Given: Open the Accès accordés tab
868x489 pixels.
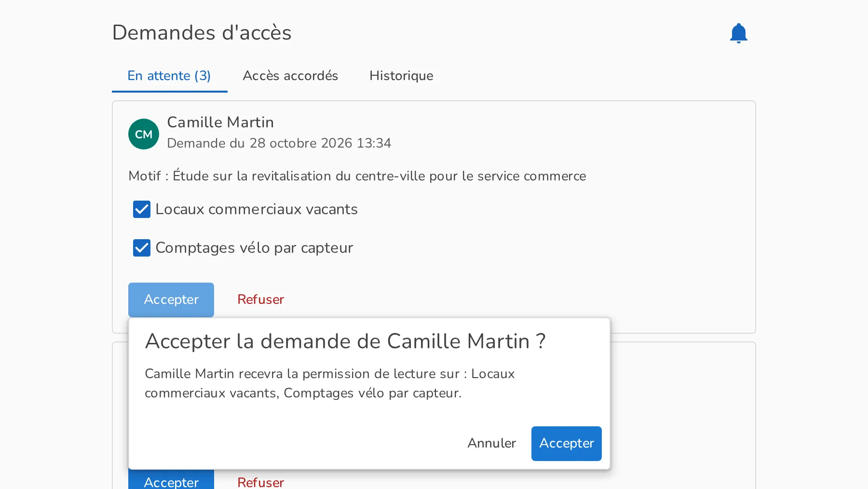Looking at the screenshot, I should [x=290, y=76].
